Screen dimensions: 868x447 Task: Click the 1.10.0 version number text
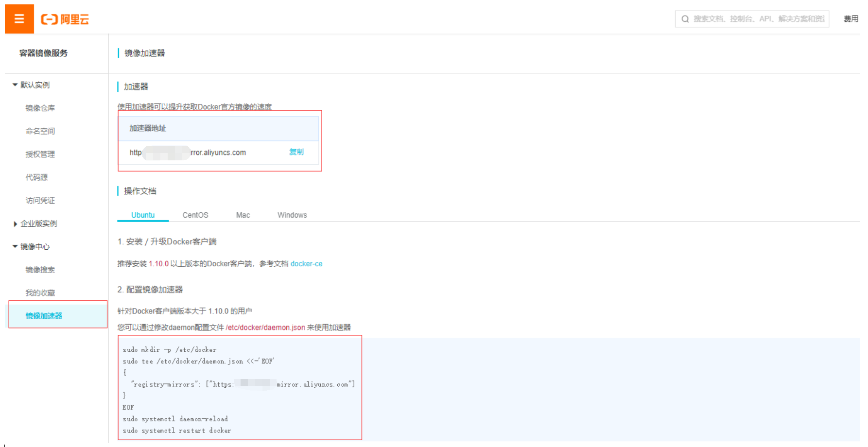click(159, 264)
